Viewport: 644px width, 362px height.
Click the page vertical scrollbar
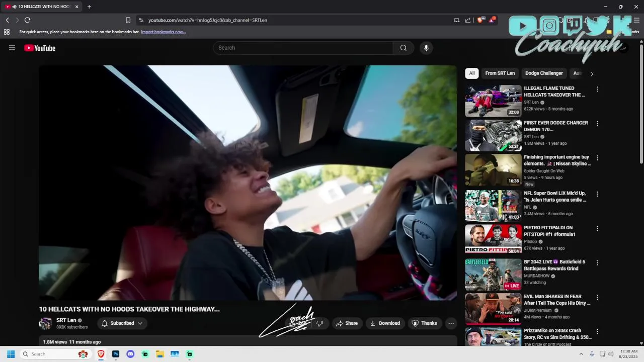click(641, 103)
